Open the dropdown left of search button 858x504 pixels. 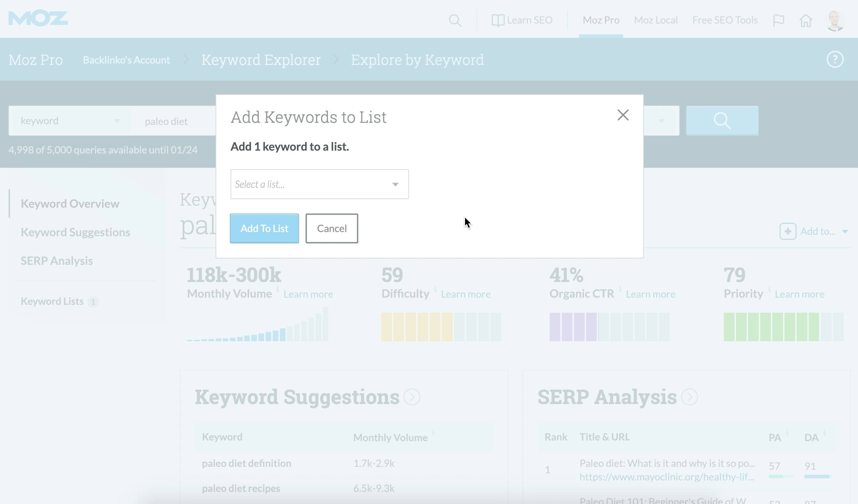pos(661,121)
